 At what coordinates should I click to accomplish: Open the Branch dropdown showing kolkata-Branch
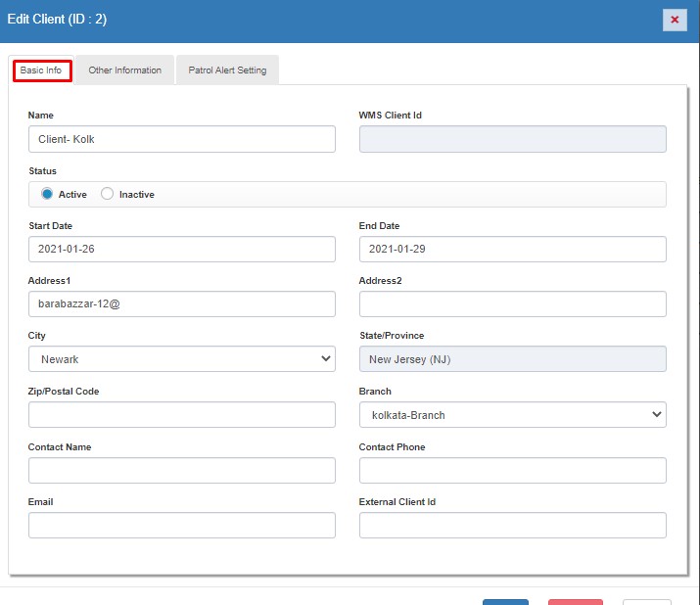(512, 415)
